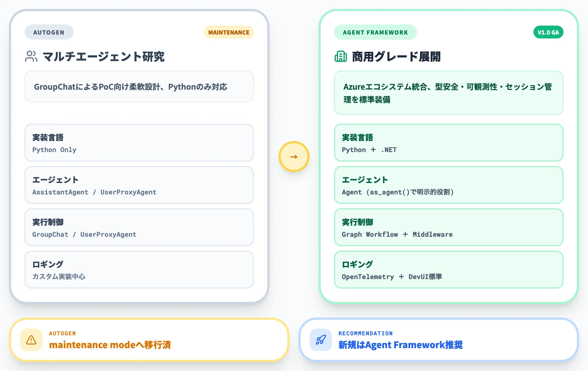The height and width of the screenshot is (371, 588).
Task: Click 新規はAgent Framework推奨 banner text
Action: click(401, 345)
